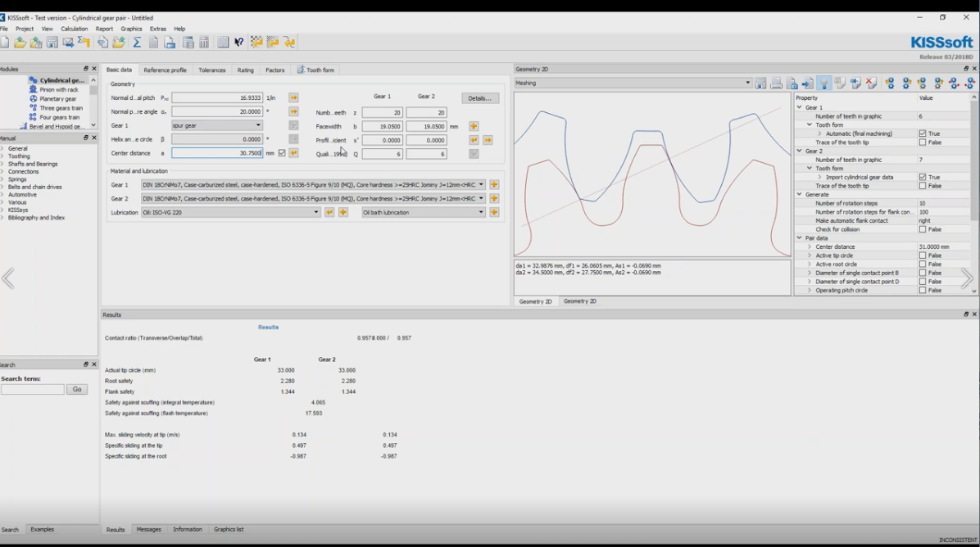980x547 pixels.
Task: Click the Save graphic icon in Geometry 2D
Action: tap(760, 83)
